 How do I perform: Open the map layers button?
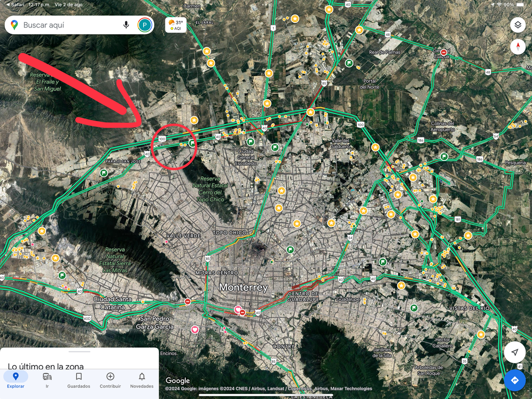click(517, 25)
